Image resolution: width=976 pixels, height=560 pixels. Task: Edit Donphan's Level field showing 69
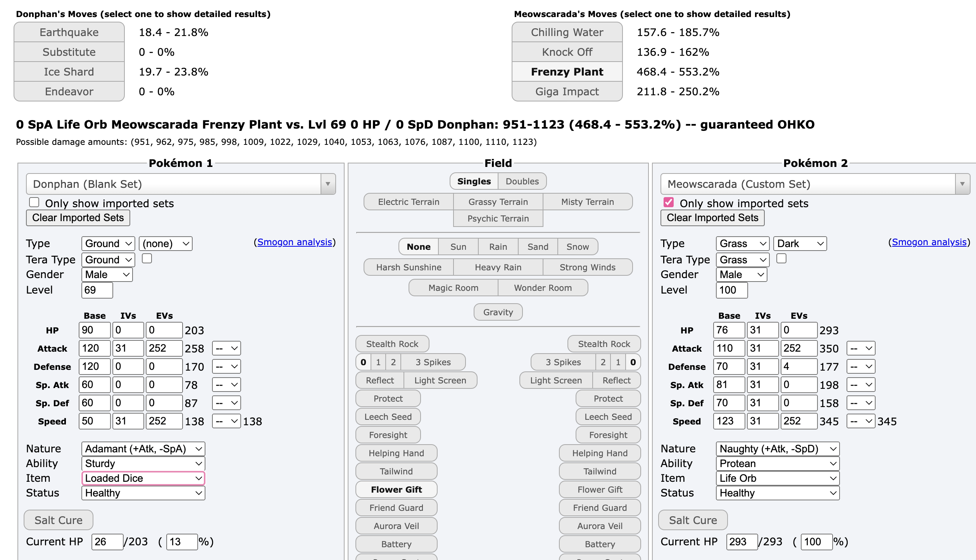click(x=97, y=290)
